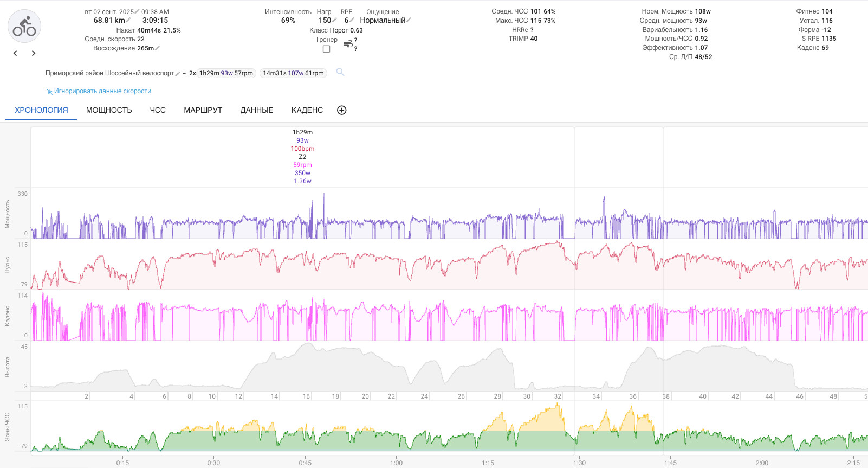868x468 pixels.
Task: Click the 1:00 mark on time axis
Action: coord(397,463)
